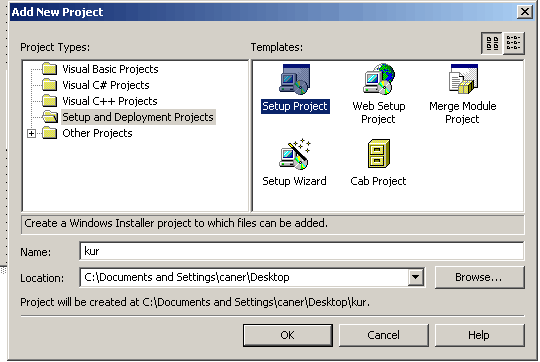
Task: Click into the Name field containing kur
Action: [302, 251]
